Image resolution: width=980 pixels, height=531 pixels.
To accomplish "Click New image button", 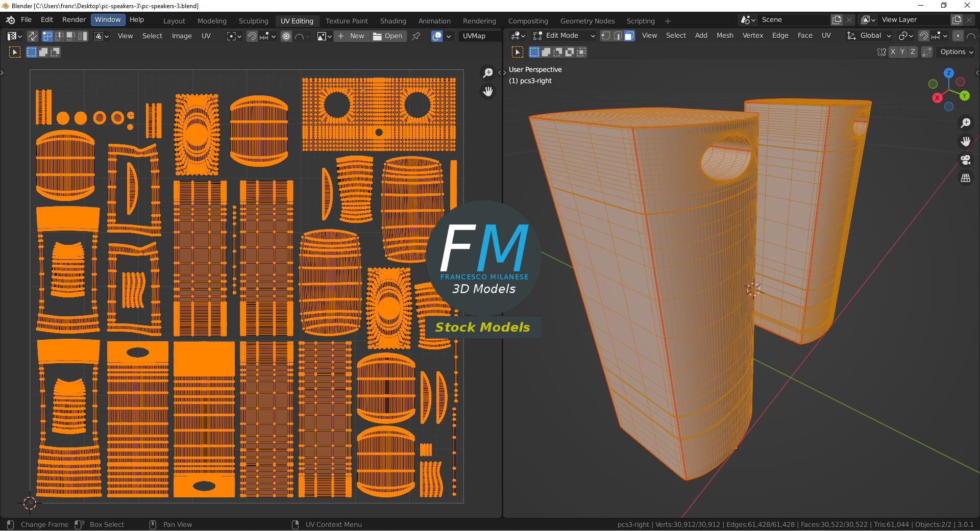I will tap(351, 36).
